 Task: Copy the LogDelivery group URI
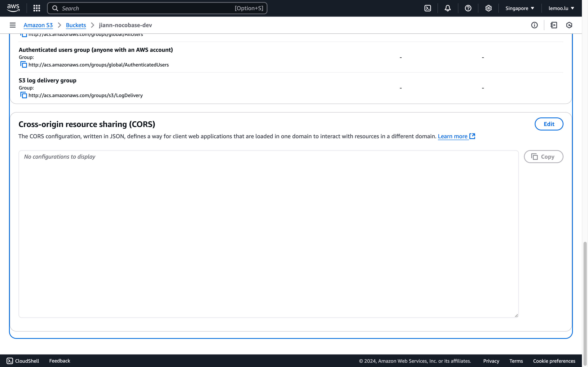23,95
